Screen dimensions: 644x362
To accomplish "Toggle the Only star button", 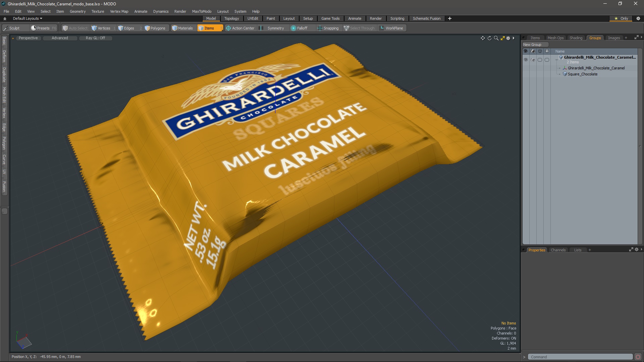I will coord(621,19).
